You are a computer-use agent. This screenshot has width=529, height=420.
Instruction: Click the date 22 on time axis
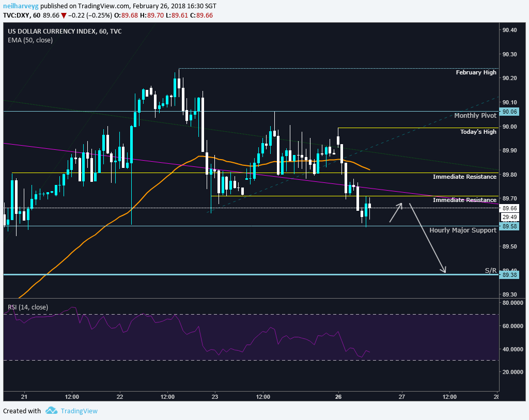click(x=120, y=397)
